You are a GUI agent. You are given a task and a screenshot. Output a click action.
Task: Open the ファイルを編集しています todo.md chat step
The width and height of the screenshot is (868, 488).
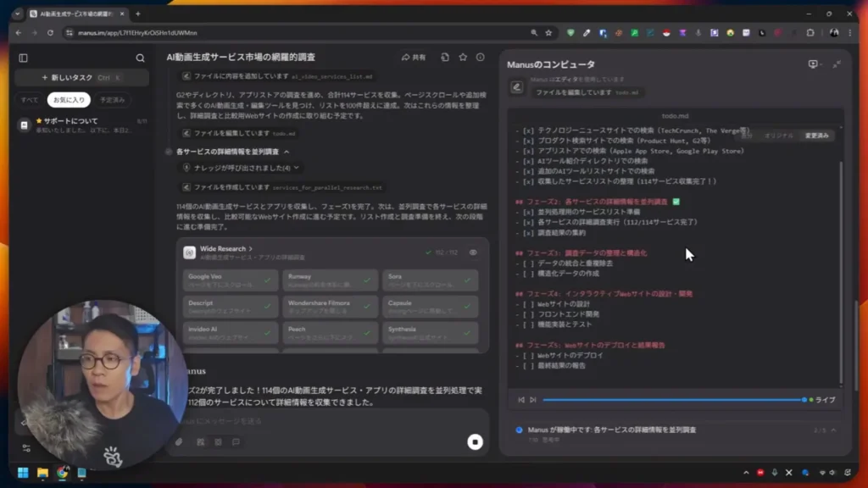coord(239,133)
